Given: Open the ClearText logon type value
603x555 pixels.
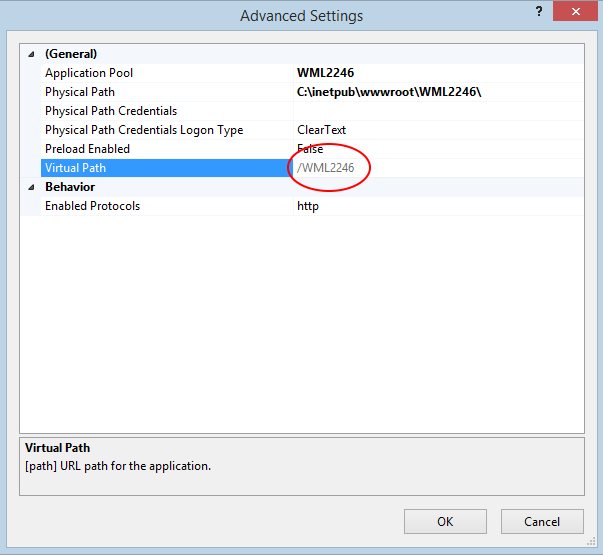Looking at the screenshot, I should coord(438,130).
